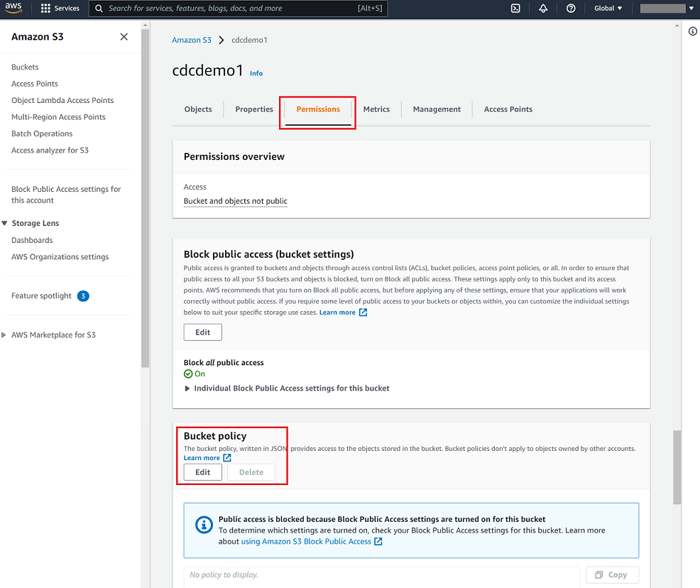The height and width of the screenshot is (588, 700).
Task: Open using Amazon S3 Block Public Access link
Action: (306, 542)
